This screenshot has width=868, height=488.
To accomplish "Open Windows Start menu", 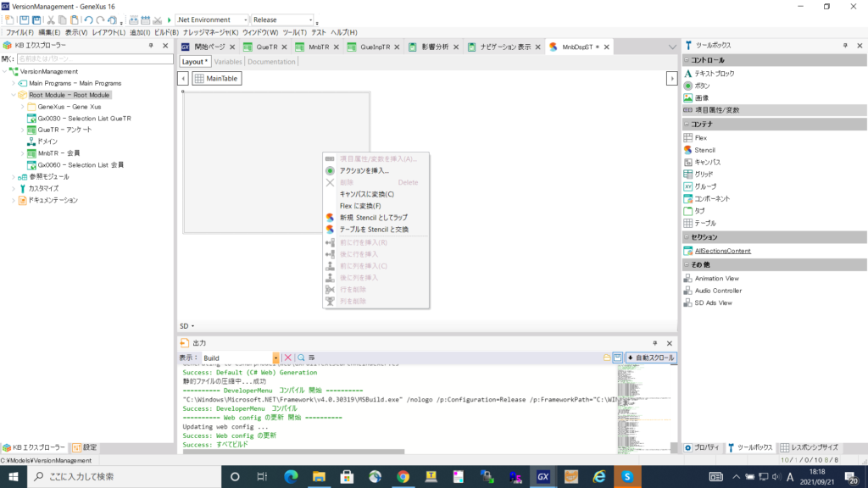I will coord(14,476).
